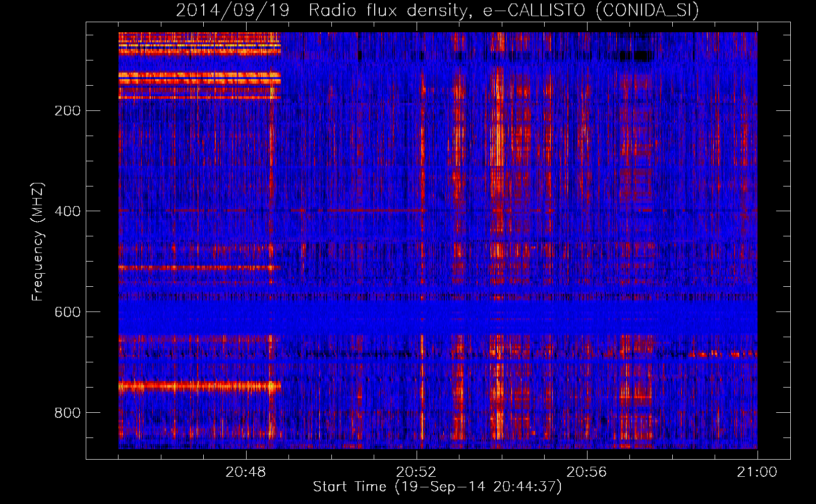This screenshot has height=504, width=816.
Task: Click the 'Start Time (19-Sep-14 20:44:37)' label
Action: [437, 487]
